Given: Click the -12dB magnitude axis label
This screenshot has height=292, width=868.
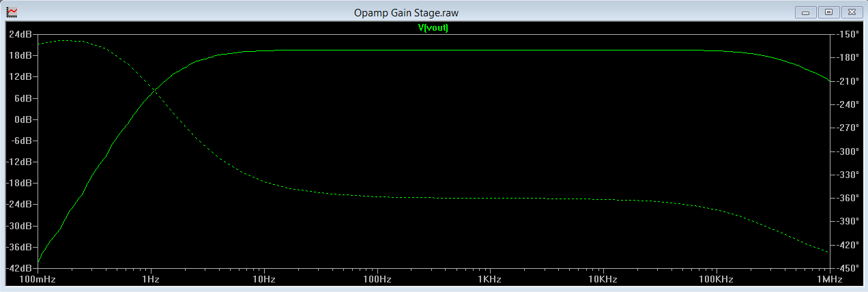Looking at the screenshot, I should (x=19, y=162).
